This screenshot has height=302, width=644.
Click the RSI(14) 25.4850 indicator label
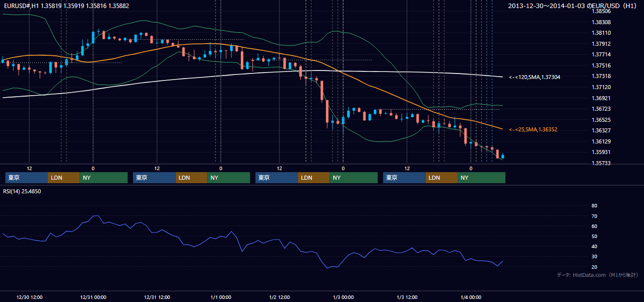[22, 191]
